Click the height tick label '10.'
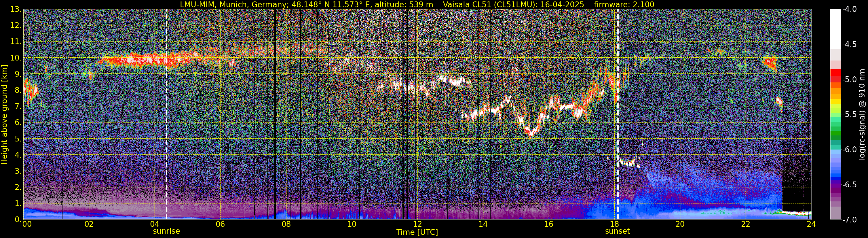This screenshot has height=238, width=868. (x=16, y=58)
